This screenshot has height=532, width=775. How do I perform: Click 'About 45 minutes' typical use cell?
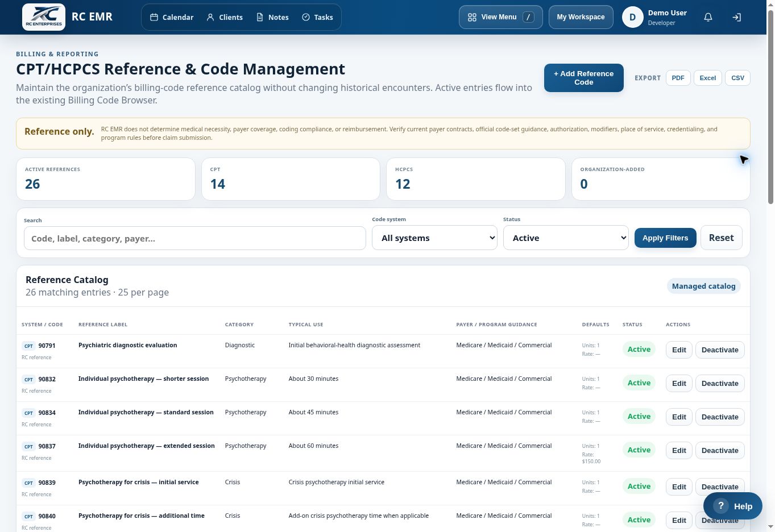(313, 412)
